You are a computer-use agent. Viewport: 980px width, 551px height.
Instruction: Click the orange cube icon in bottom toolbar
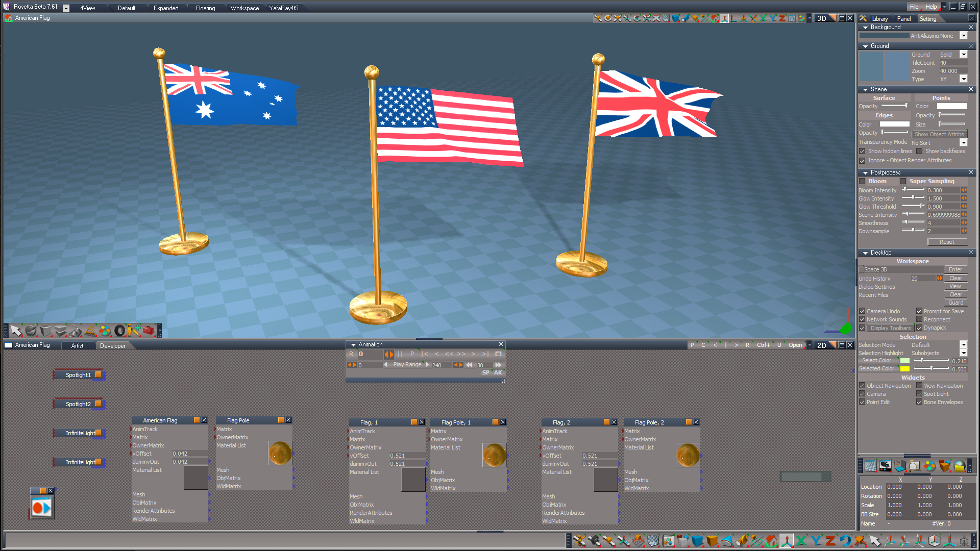712,540
